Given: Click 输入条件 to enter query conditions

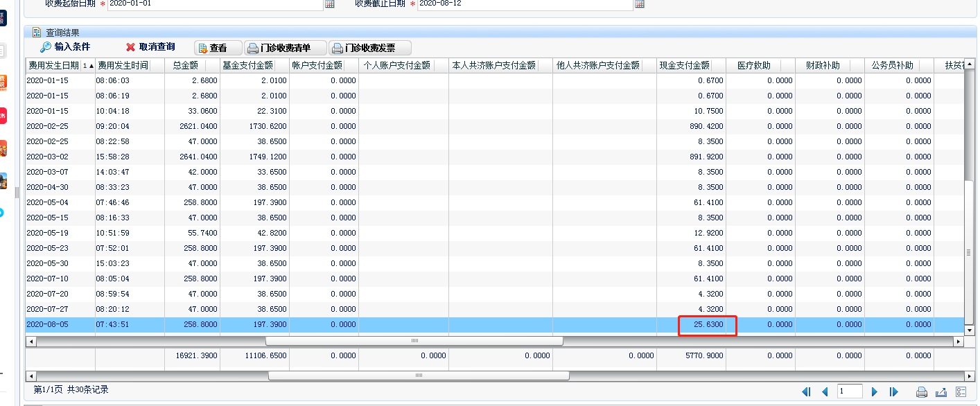Looking at the screenshot, I should point(66,47).
